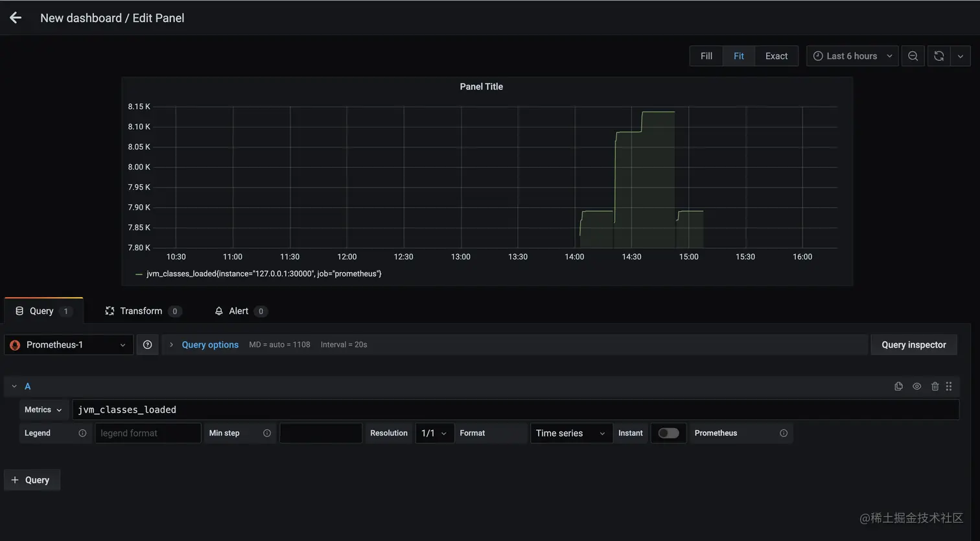
Task: Click the clock icon in time picker
Action: coord(818,56)
